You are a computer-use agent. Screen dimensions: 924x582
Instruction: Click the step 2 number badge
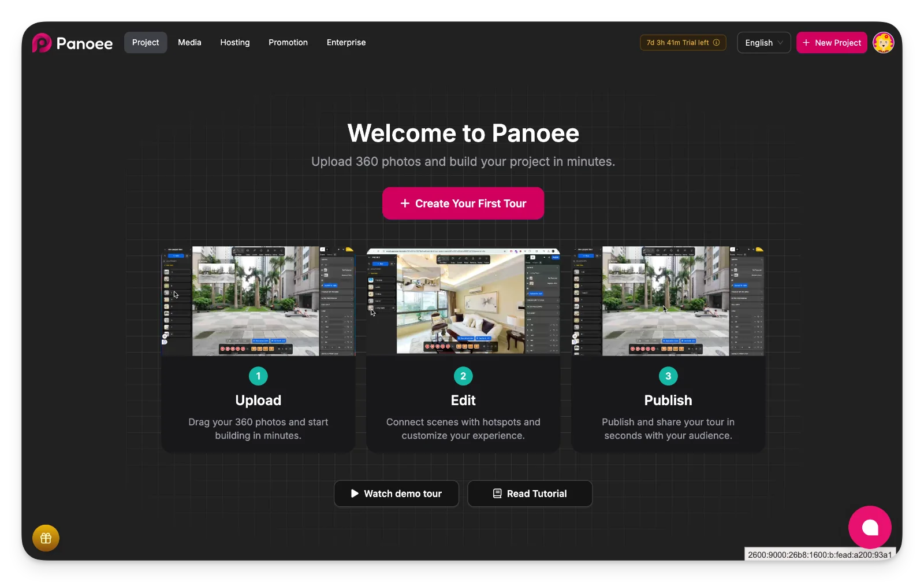click(463, 376)
